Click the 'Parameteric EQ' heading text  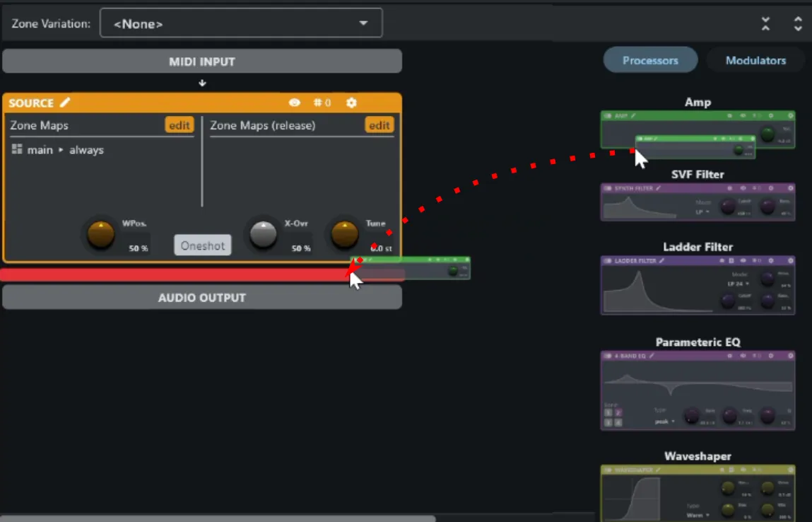point(698,342)
